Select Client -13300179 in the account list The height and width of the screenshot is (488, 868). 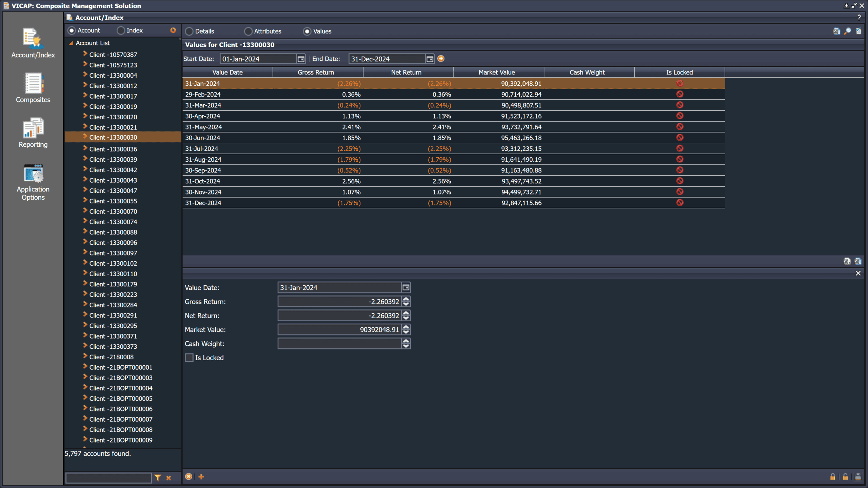tap(113, 284)
